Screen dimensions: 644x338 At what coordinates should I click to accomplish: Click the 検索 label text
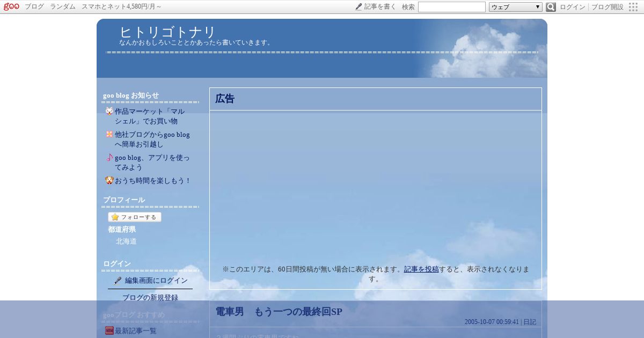point(408,7)
